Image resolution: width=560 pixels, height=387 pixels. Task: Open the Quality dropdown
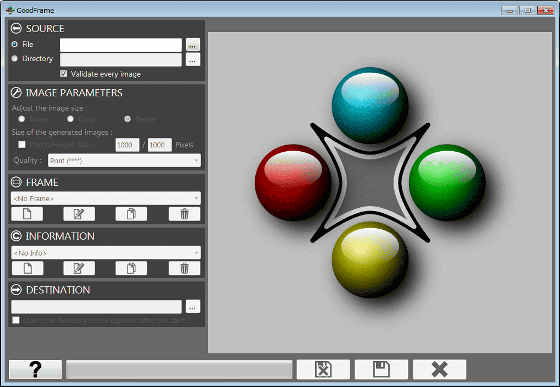124,161
